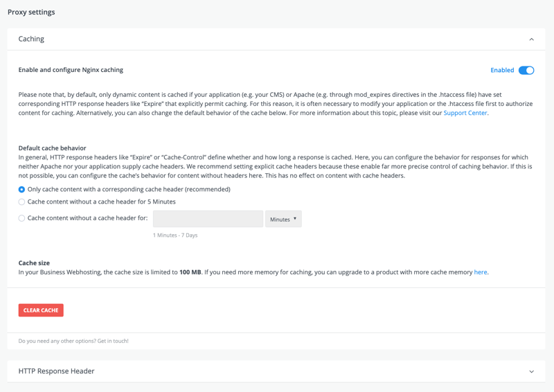Open the Support Center link
Screen dimensions: 554x392
(465, 113)
